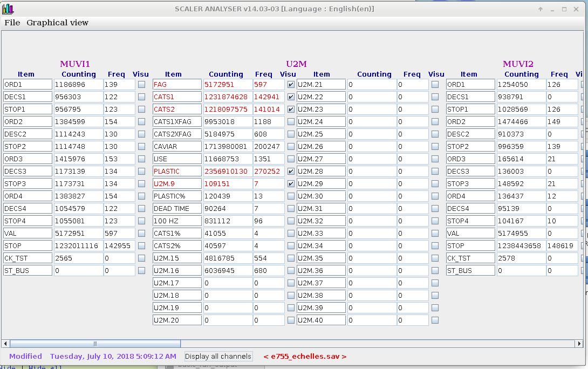Click MUVI1 Counting column header
The image size is (588, 369).
coord(79,74)
